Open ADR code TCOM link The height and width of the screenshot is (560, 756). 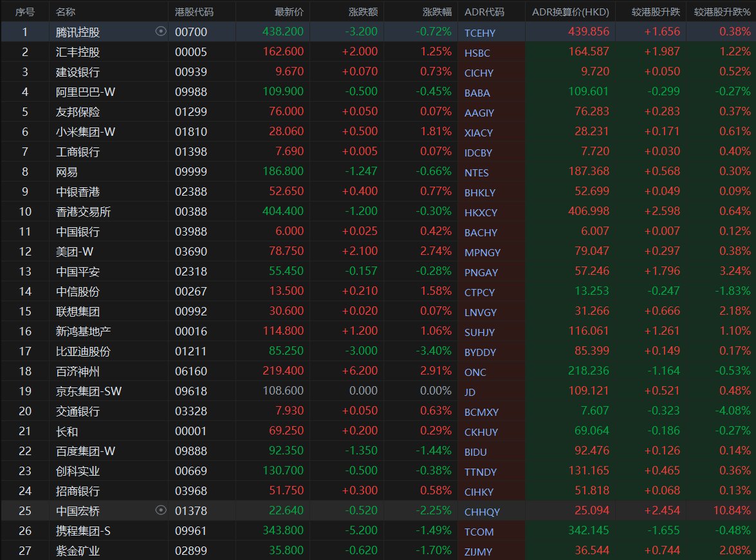[x=479, y=532]
